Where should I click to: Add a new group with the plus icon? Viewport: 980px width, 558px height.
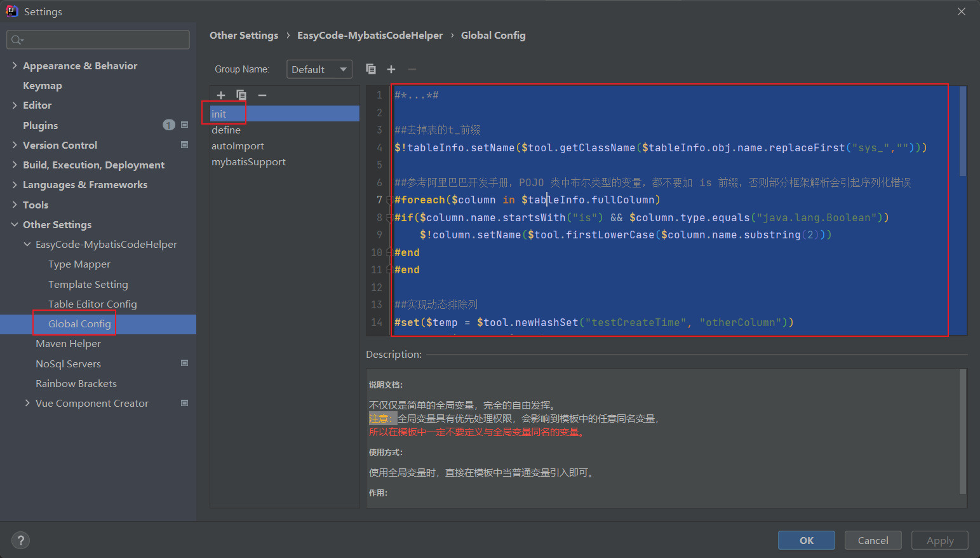pos(391,69)
